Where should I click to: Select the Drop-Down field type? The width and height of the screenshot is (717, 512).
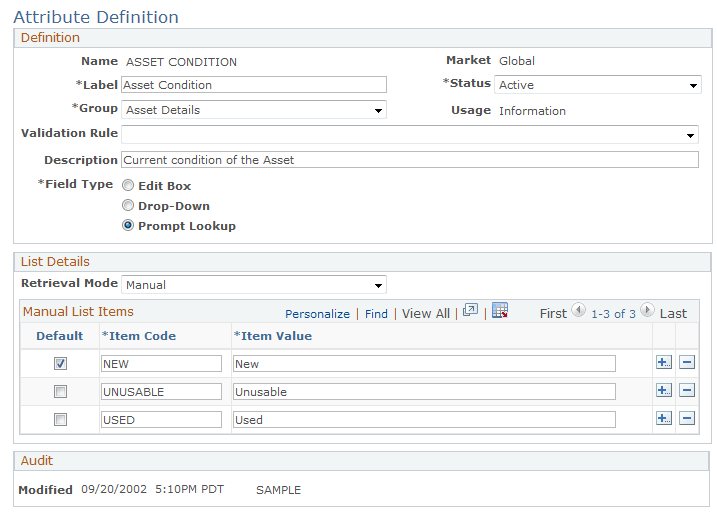(x=128, y=205)
